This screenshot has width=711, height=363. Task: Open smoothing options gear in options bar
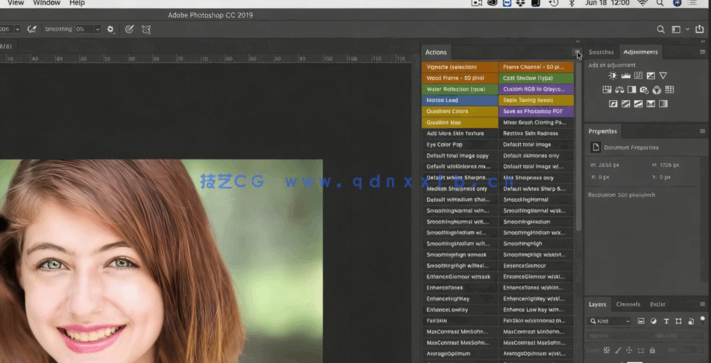tap(111, 29)
